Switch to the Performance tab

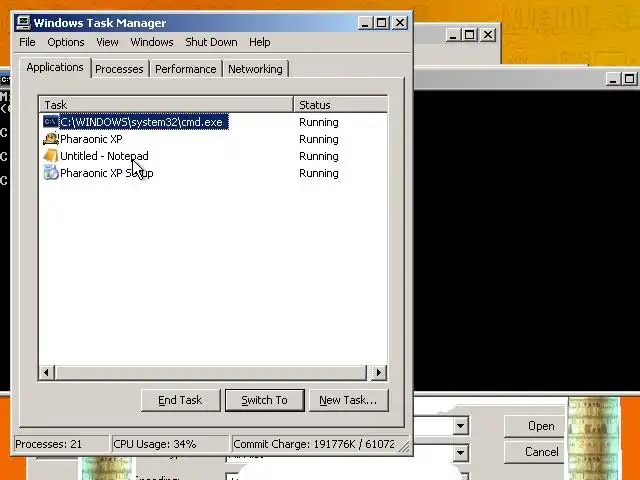[186, 69]
